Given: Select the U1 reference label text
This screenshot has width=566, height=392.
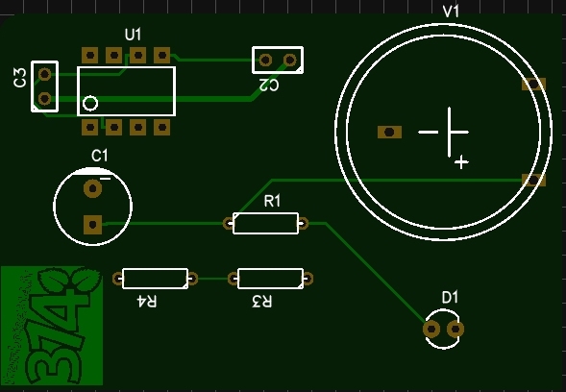Looking at the screenshot, I should (133, 35).
